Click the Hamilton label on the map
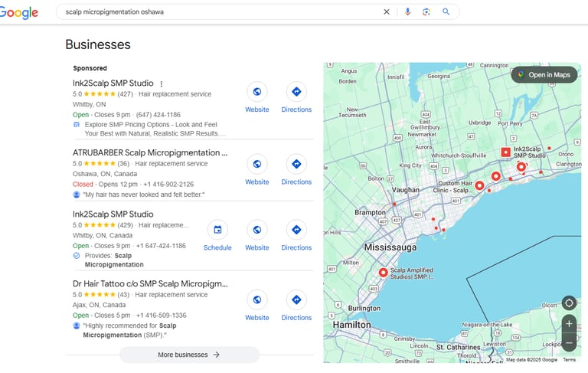Image resolution: width=588 pixels, height=373 pixels. (351, 325)
